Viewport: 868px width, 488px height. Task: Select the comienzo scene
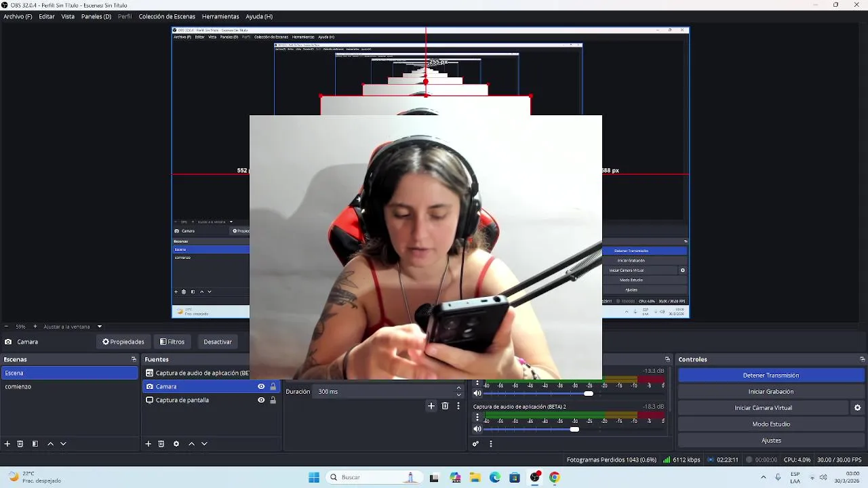coord(69,386)
